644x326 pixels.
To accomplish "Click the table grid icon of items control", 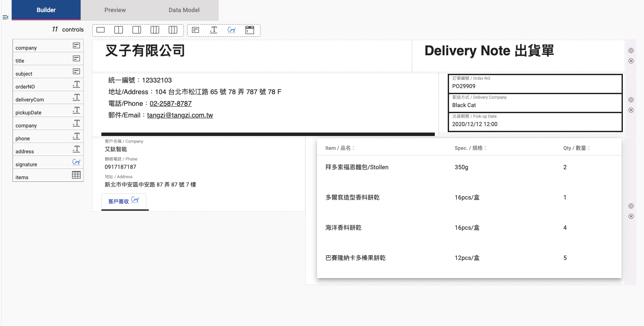I will [76, 175].
